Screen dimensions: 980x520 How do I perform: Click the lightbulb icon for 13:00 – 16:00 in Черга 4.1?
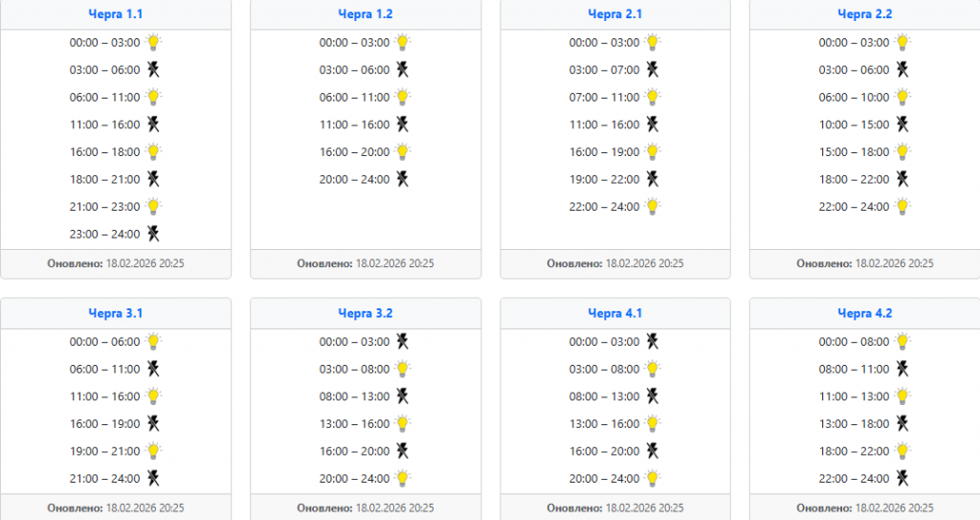tap(653, 423)
